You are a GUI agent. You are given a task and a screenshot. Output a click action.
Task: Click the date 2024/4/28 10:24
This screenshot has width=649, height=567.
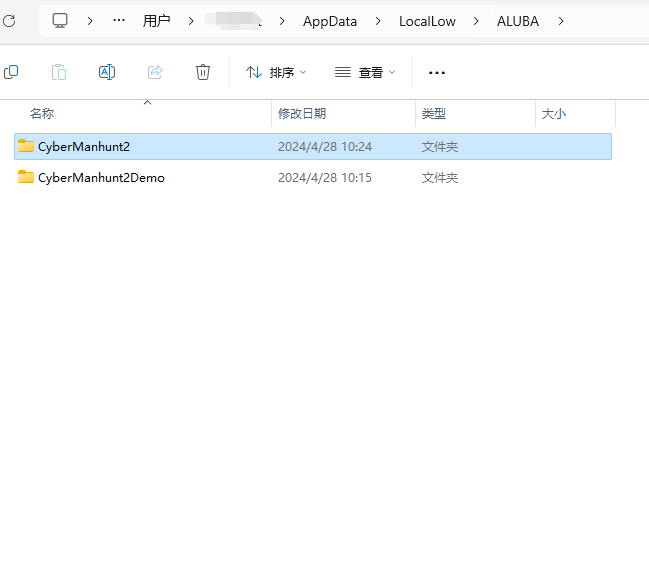325,147
